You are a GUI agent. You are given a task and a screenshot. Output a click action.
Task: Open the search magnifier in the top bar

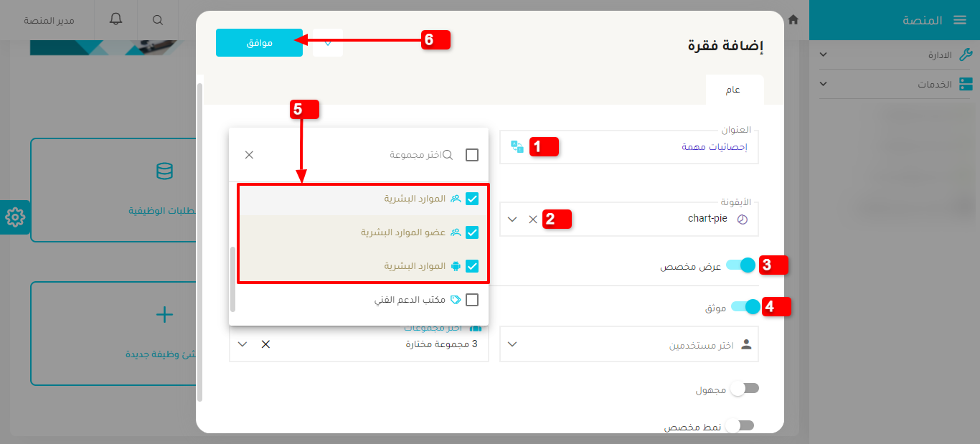click(x=157, y=20)
